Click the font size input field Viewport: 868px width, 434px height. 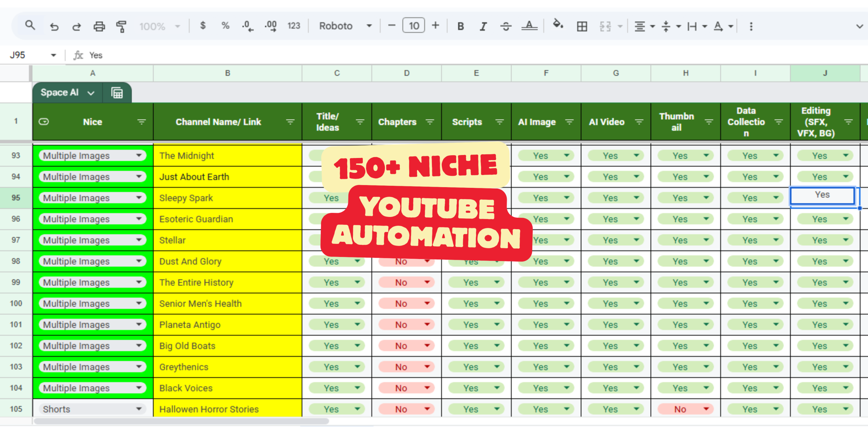pos(413,26)
